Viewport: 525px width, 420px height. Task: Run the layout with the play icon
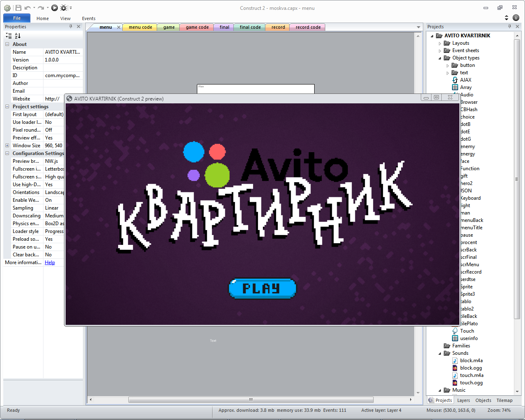pos(55,8)
